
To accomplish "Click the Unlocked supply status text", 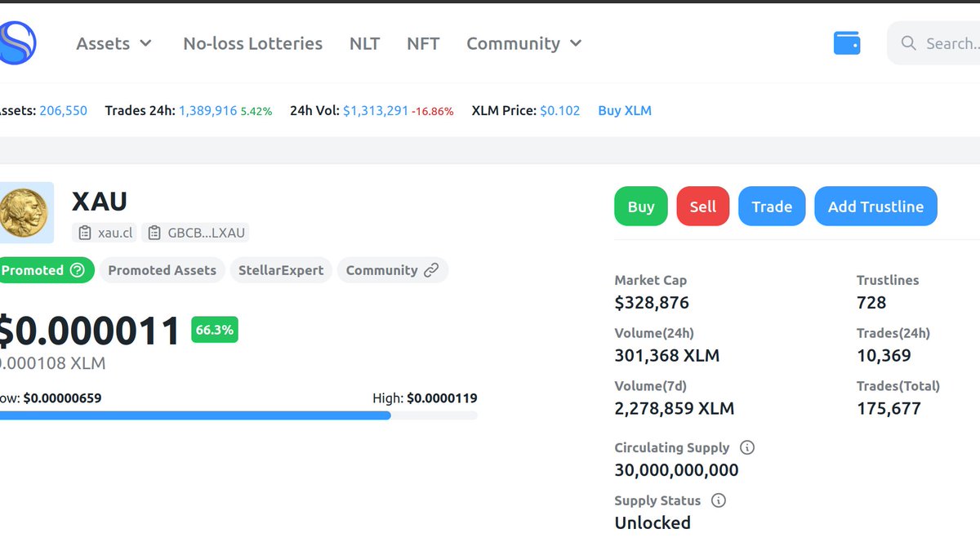I will pos(653,523).
